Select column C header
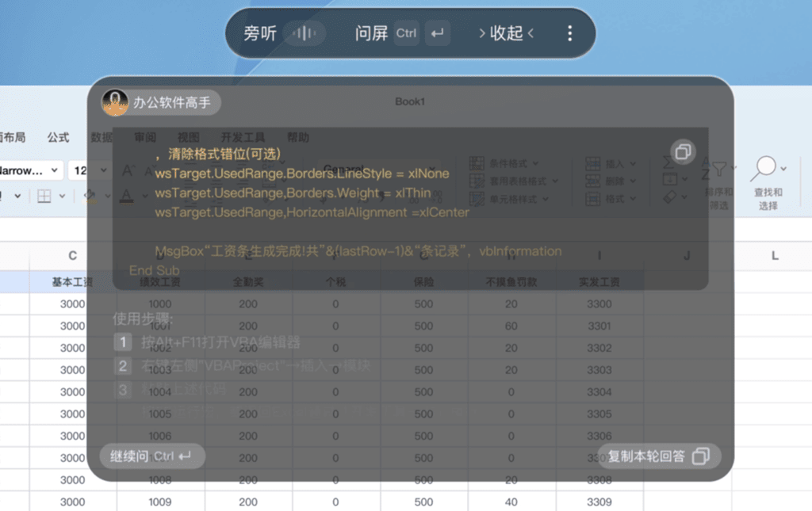 tap(73, 255)
